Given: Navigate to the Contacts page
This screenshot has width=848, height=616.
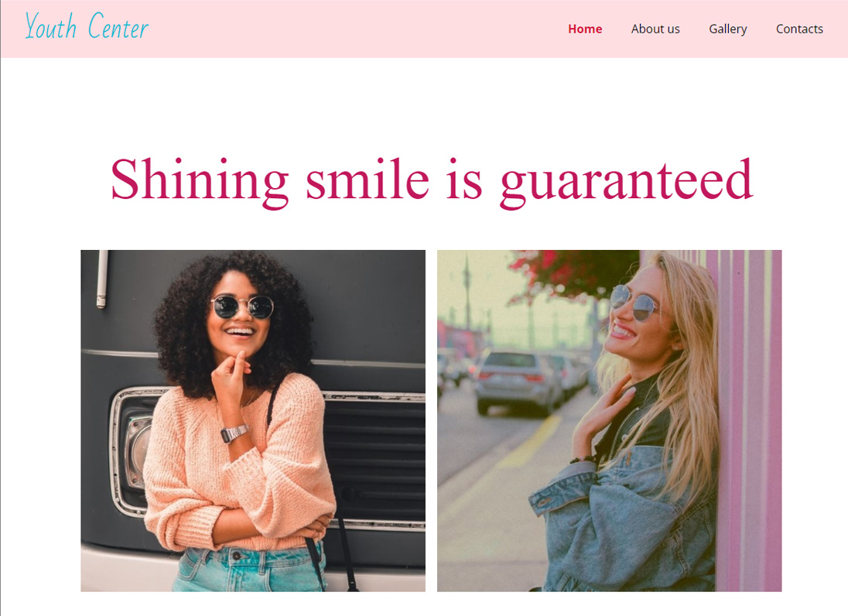Looking at the screenshot, I should tap(798, 29).
